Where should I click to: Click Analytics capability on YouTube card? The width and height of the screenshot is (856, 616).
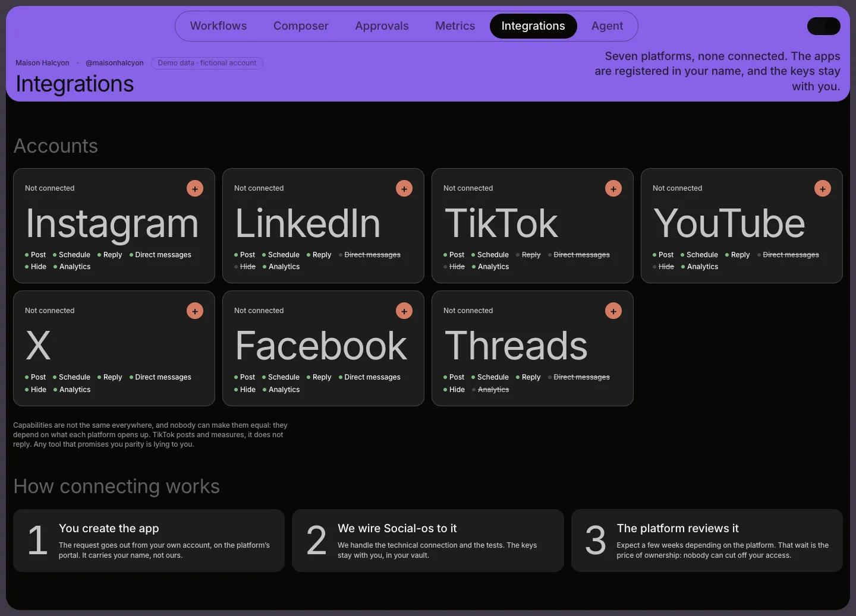pyautogui.click(x=700, y=267)
